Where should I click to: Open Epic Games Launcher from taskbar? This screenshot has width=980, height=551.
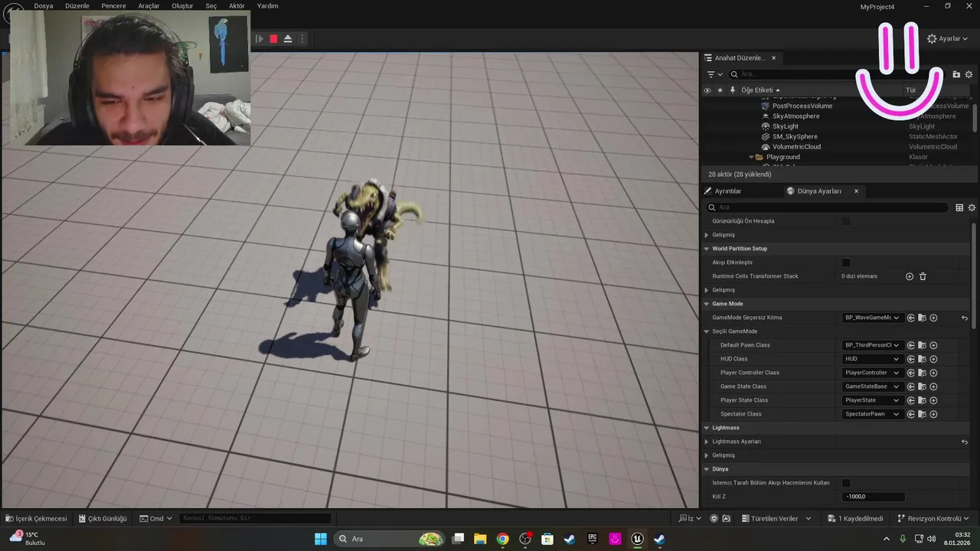593,539
